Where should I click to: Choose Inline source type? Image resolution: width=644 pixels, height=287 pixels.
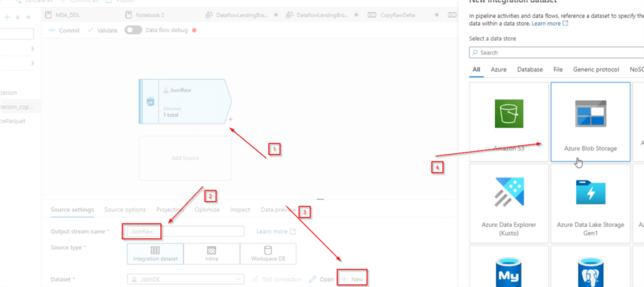click(212, 254)
